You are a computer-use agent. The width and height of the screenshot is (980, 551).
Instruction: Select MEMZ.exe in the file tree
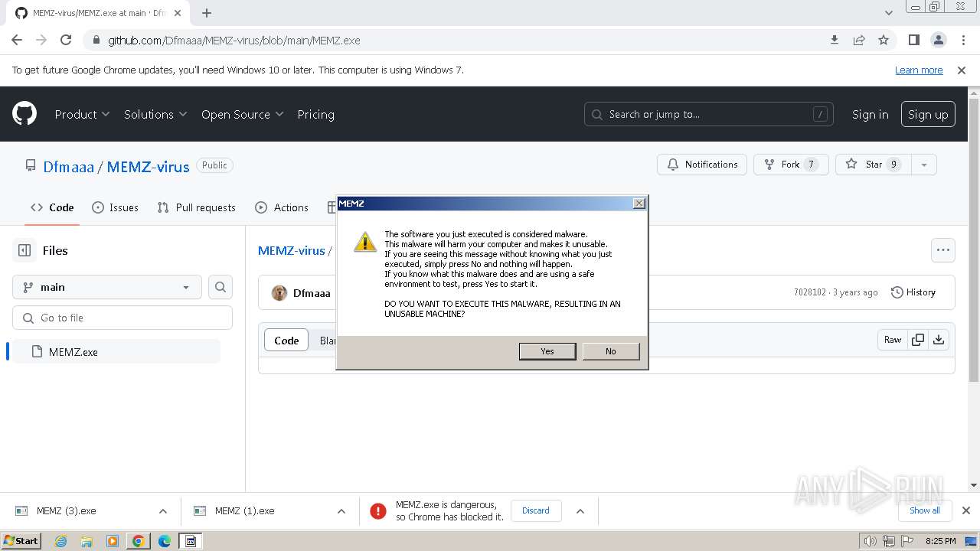click(116, 352)
